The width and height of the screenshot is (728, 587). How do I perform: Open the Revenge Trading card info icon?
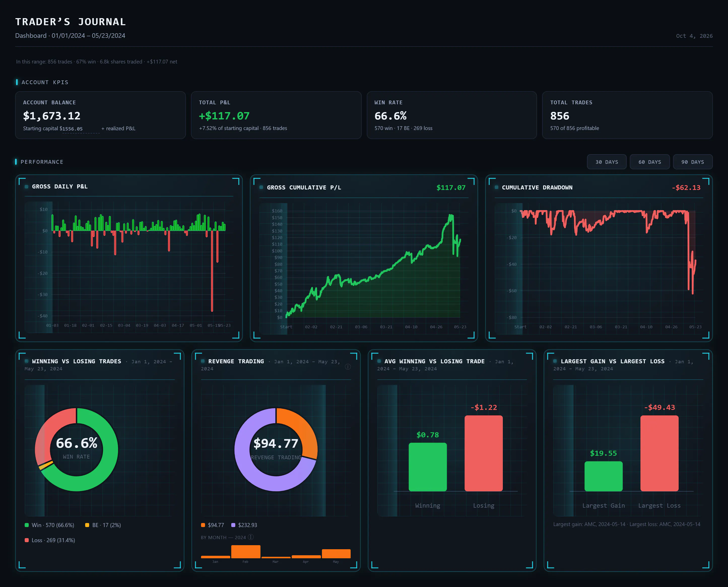pos(348,367)
